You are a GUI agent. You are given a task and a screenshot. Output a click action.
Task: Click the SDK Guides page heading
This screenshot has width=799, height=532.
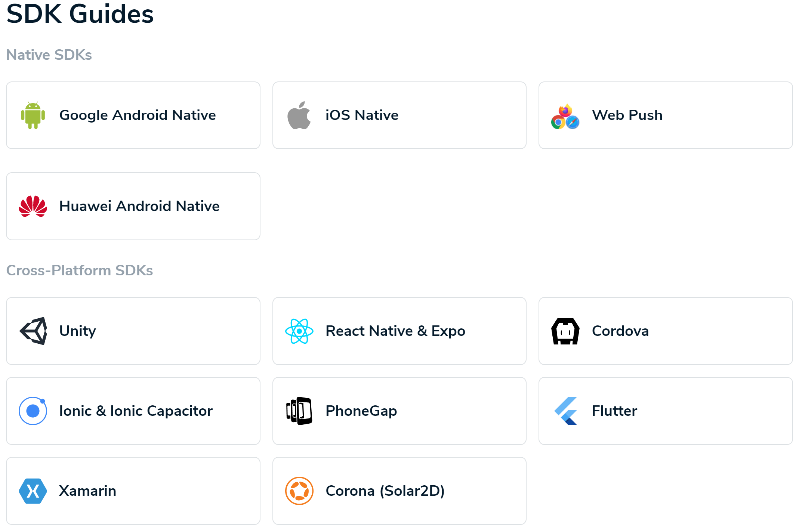click(x=80, y=14)
